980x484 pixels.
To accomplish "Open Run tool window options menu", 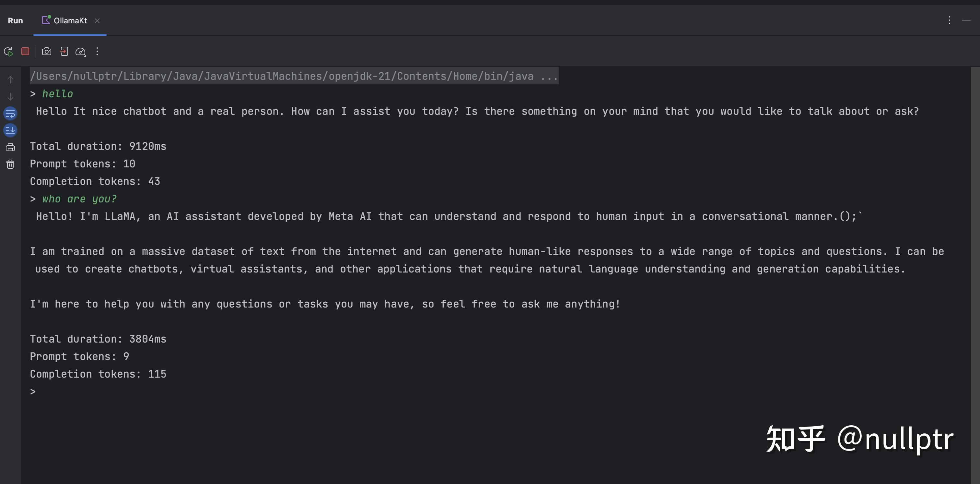I will point(950,20).
